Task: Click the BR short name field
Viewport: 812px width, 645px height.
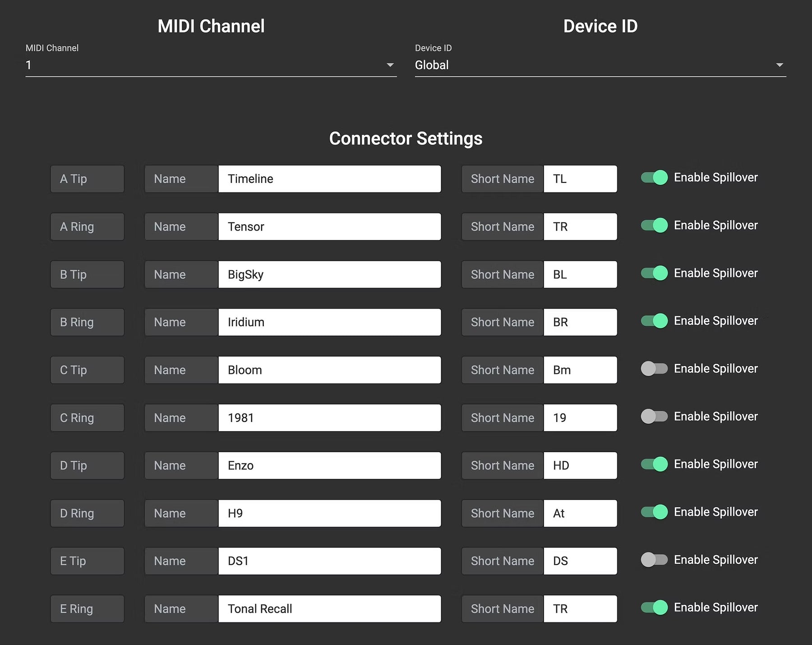Action: click(x=581, y=322)
